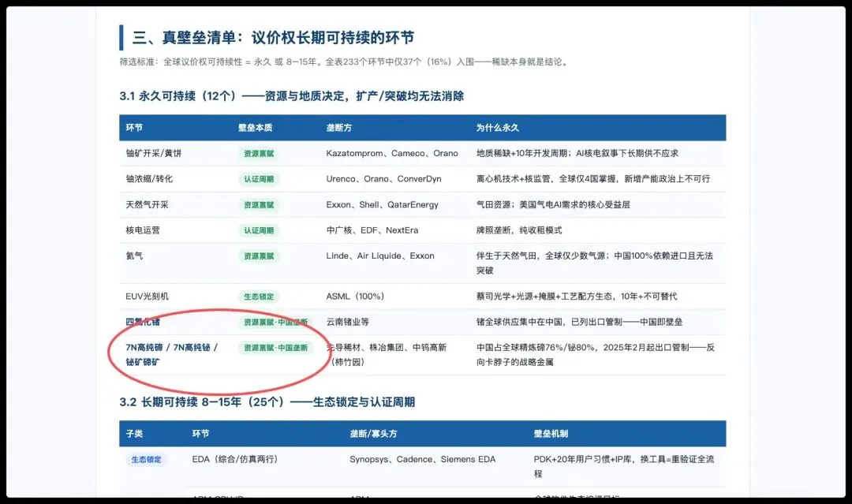Click 'Exxon、Shell、QatarEnergy' cell
Screen dimensions: 852x504
(x=382, y=205)
